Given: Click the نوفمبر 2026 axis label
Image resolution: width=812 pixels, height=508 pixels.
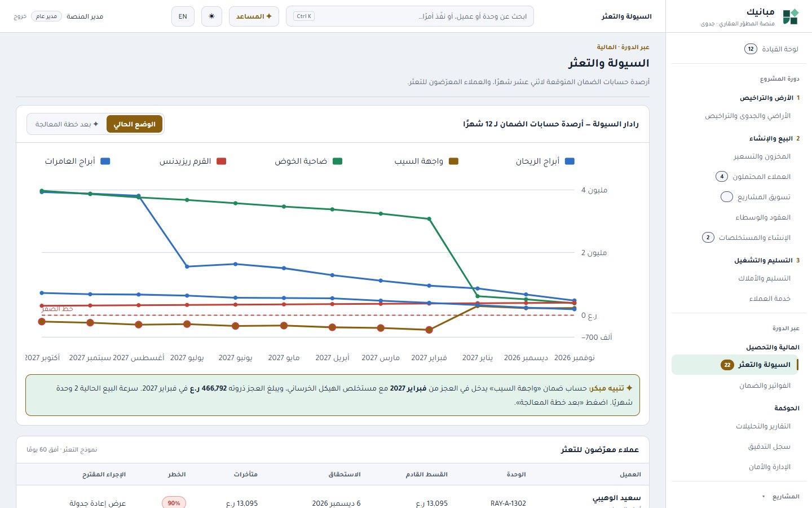Looking at the screenshot, I should (575, 358).
